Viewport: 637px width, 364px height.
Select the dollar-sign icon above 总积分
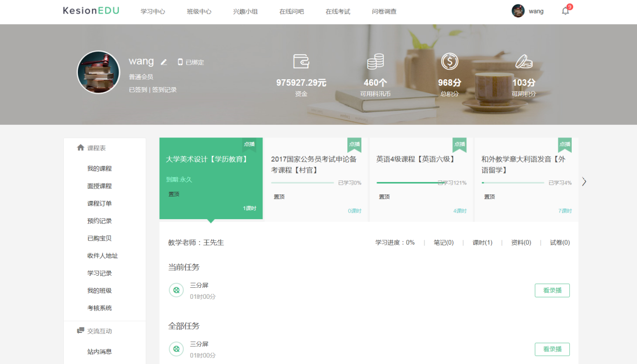[x=449, y=62]
